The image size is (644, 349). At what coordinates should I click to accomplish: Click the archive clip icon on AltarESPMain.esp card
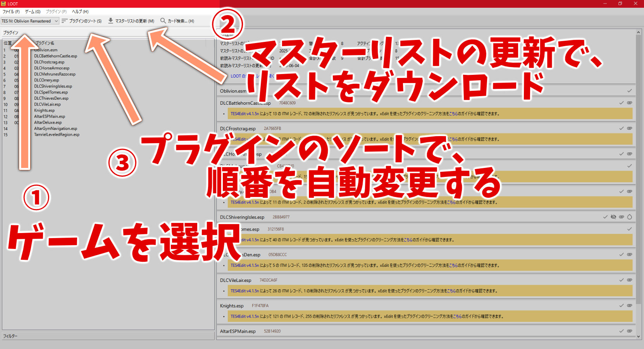point(630,331)
